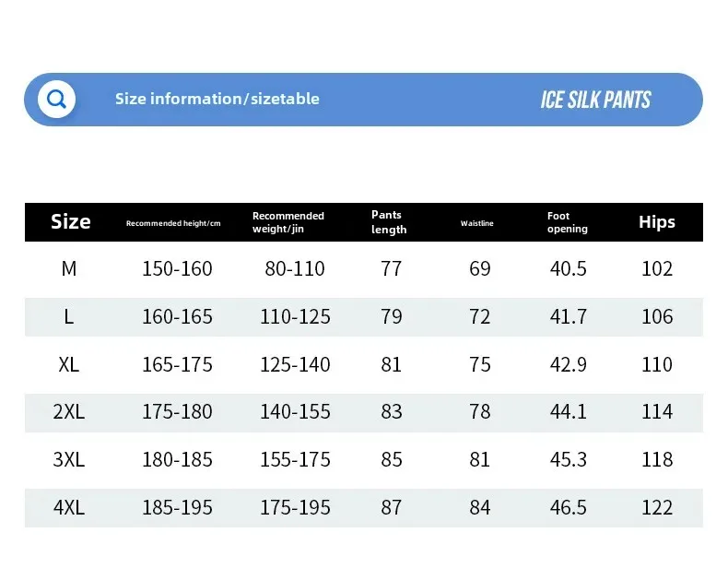Click the Hips column header

point(657,221)
